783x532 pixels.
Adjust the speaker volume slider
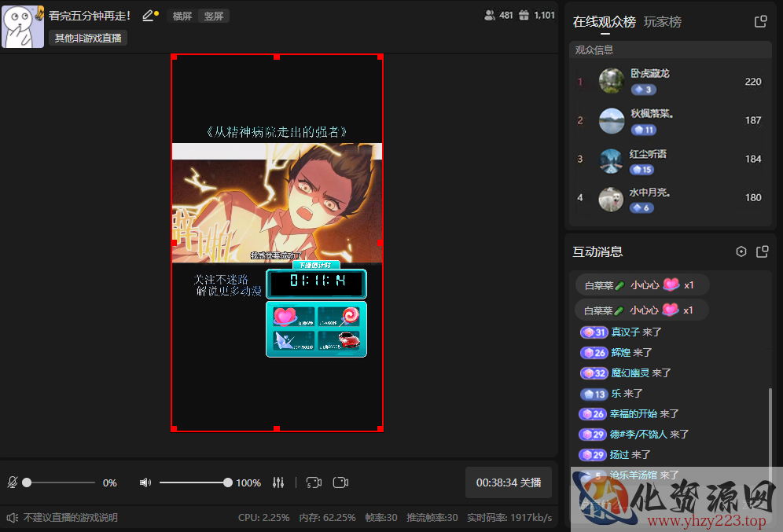(x=196, y=482)
